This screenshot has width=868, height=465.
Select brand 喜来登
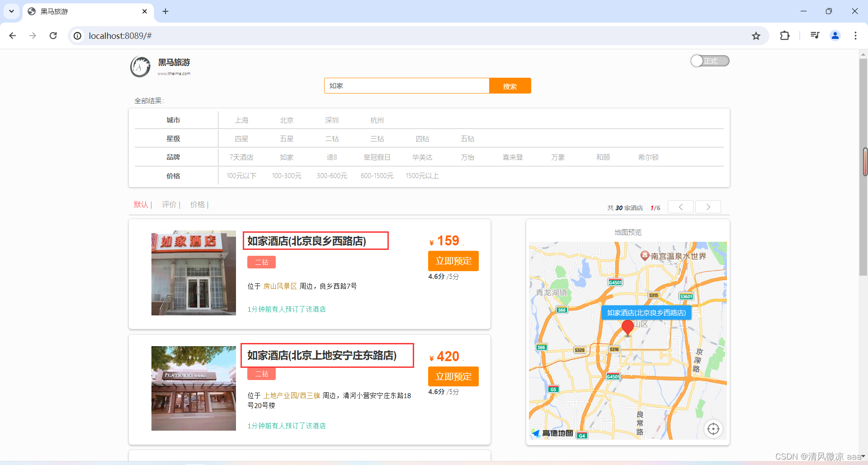(513, 157)
